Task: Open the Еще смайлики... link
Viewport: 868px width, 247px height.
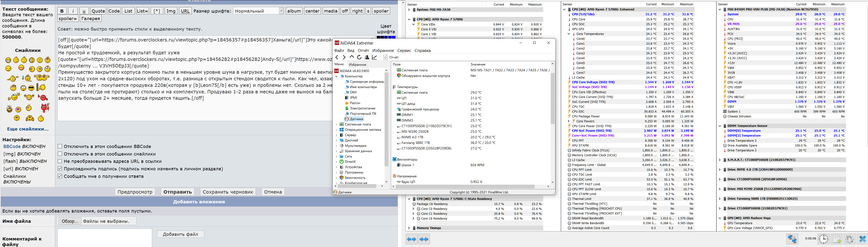Action: [x=28, y=129]
